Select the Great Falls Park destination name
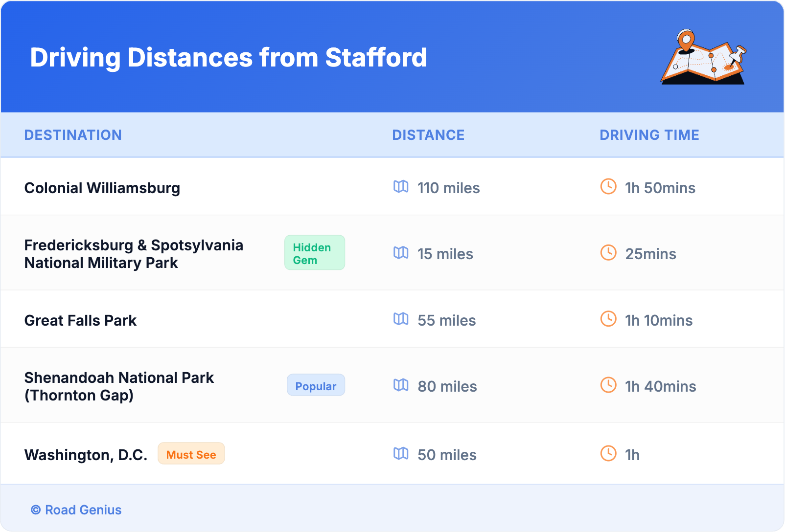Screen dimensions: 785x532 coord(81,321)
